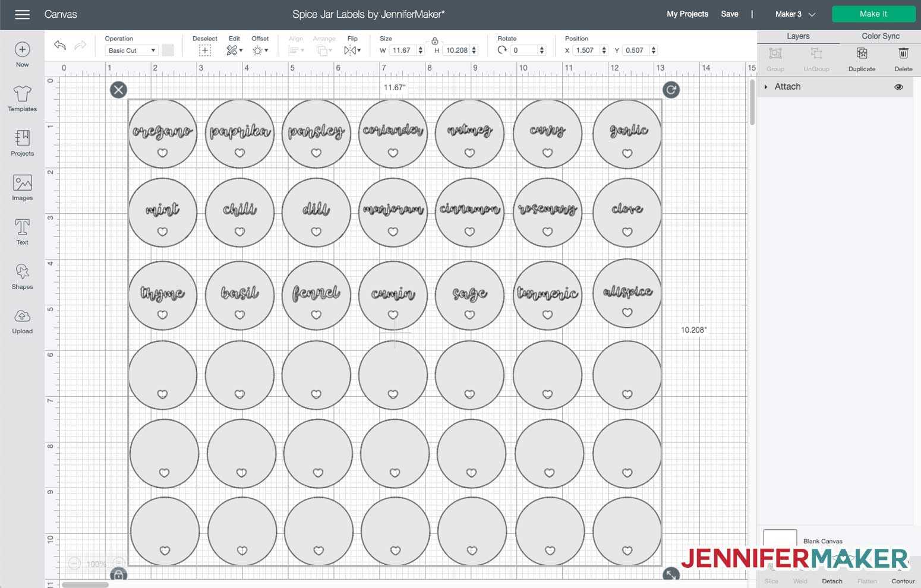Click the canvas vertical scrollbar

pyautogui.click(x=752, y=101)
